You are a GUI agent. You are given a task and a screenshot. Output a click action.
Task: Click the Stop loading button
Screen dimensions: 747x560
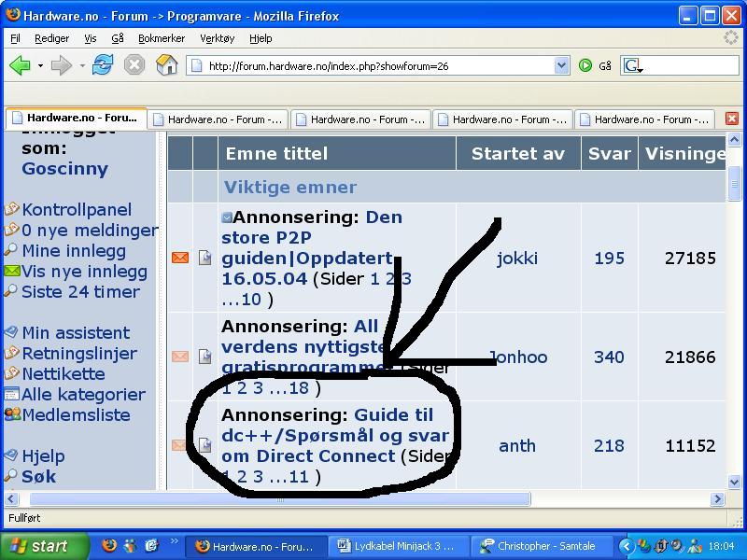134,64
